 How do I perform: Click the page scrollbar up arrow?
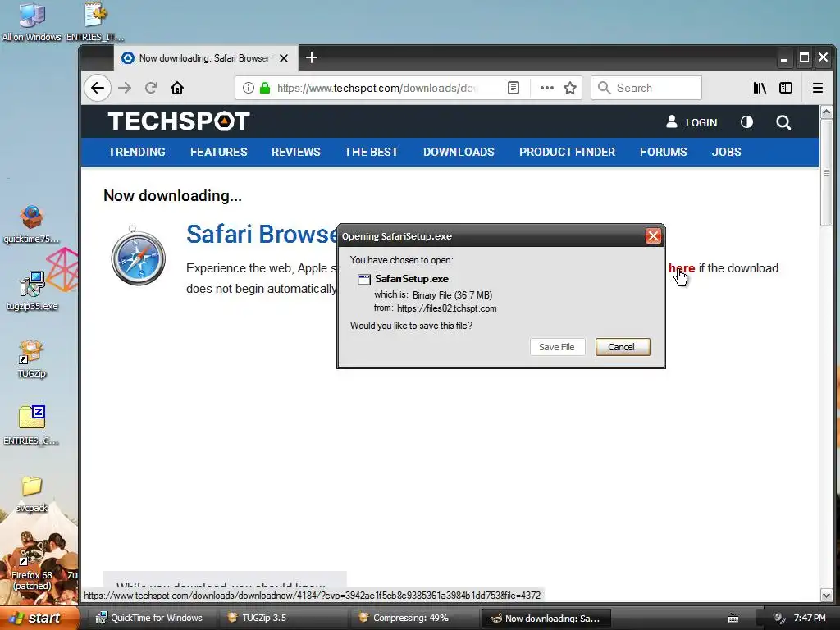tap(826, 112)
